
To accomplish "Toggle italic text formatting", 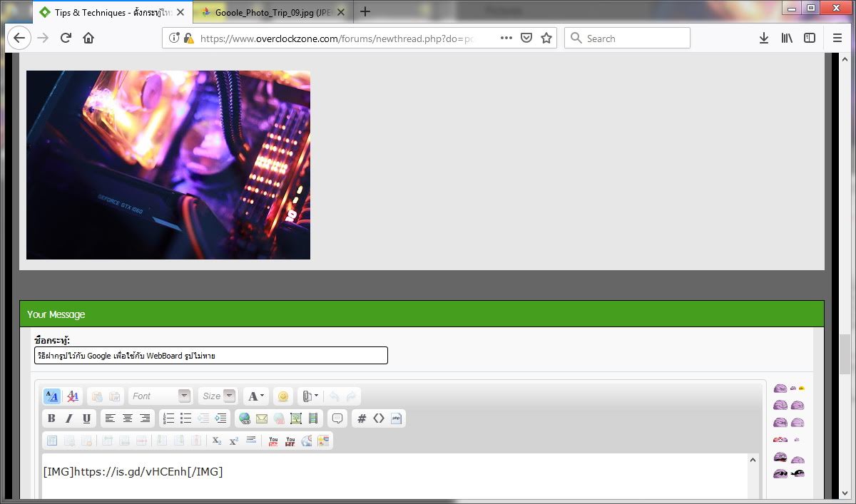I will 69,418.
